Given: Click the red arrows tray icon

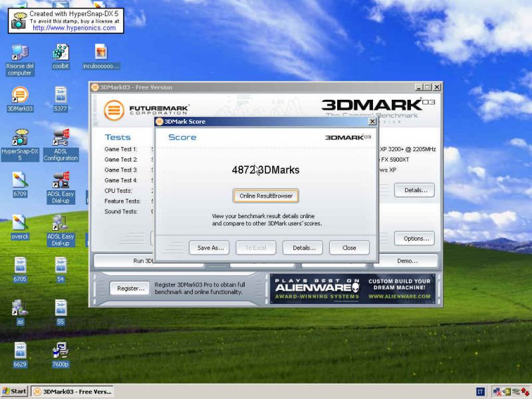Looking at the screenshot, I should (x=525, y=392).
